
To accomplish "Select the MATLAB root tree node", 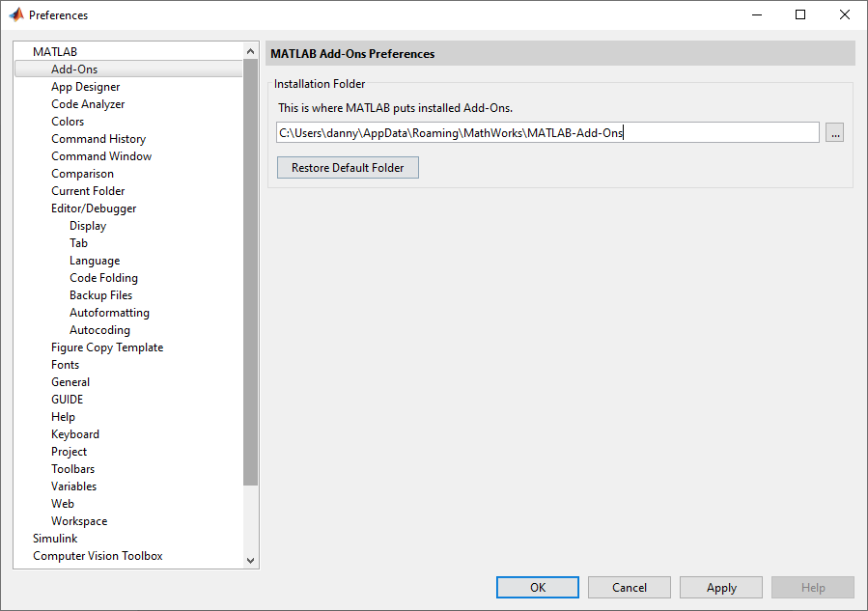I will [55, 52].
